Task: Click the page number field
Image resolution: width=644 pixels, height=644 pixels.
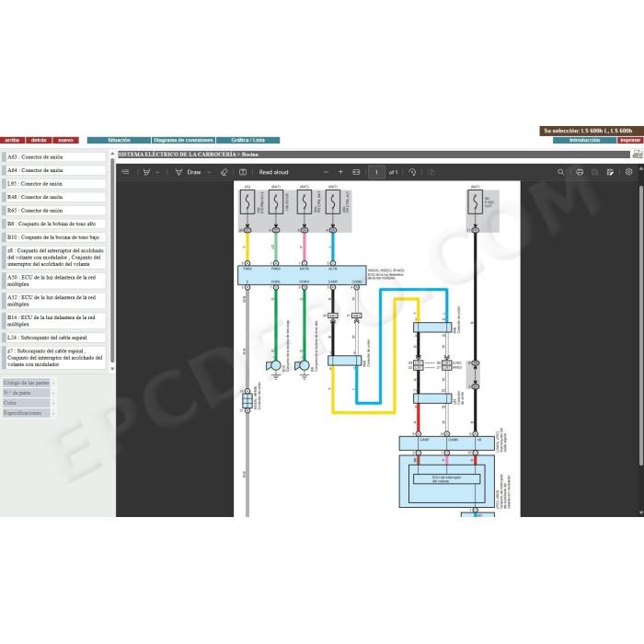Action: (376, 173)
